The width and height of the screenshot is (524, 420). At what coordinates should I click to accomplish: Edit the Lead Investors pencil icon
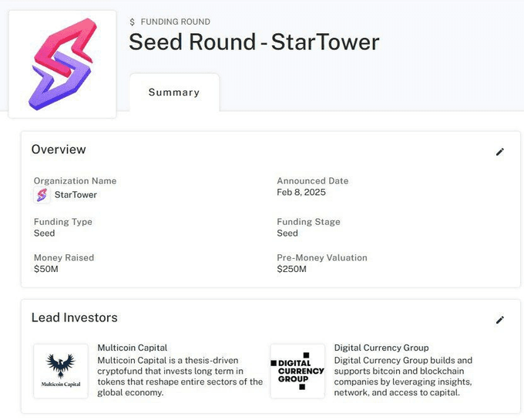pyautogui.click(x=500, y=320)
